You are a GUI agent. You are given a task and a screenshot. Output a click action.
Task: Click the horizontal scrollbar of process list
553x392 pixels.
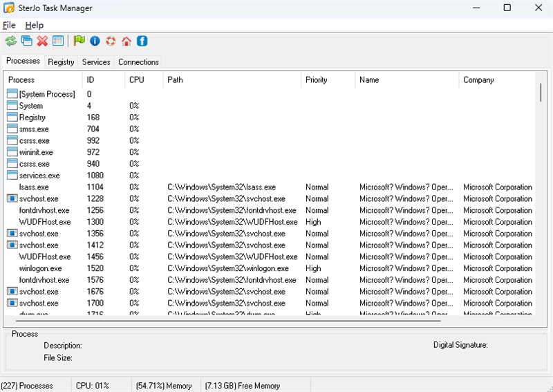click(228, 321)
